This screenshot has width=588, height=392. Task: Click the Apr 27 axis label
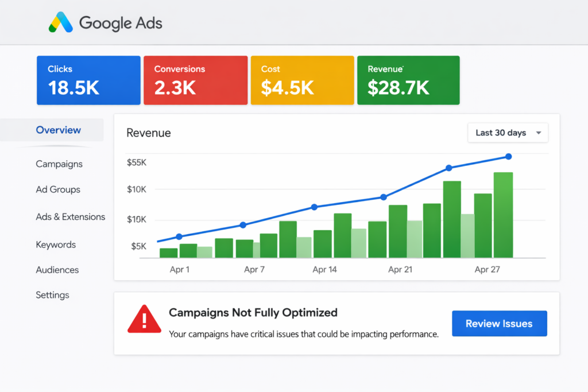pyautogui.click(x=487, y=269)
